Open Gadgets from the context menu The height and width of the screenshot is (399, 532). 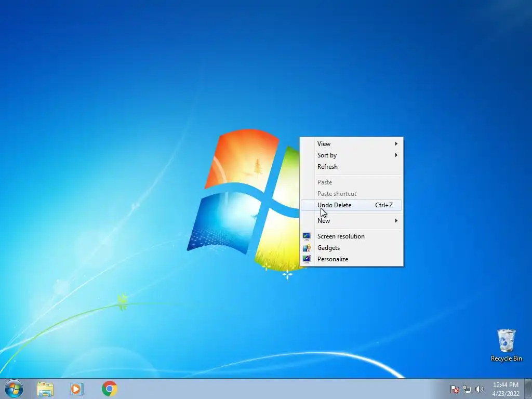click(352, 248)
